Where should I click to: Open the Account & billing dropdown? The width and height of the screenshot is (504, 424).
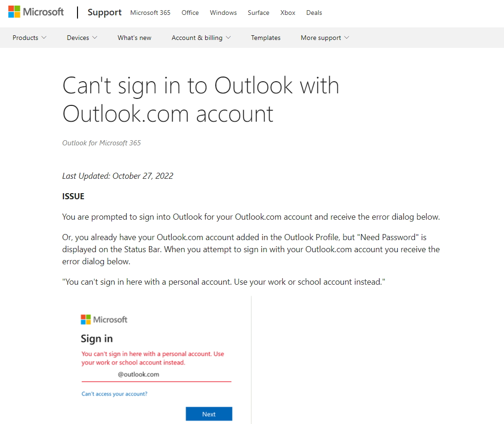point(201,38)
